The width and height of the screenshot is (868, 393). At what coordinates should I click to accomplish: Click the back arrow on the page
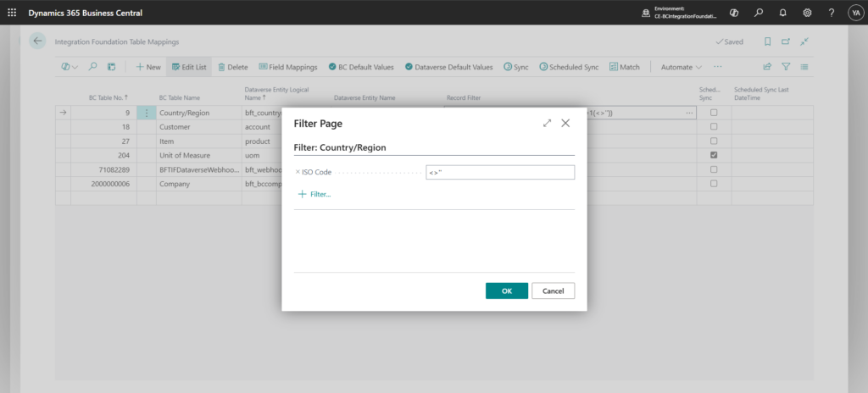(37, 41)
